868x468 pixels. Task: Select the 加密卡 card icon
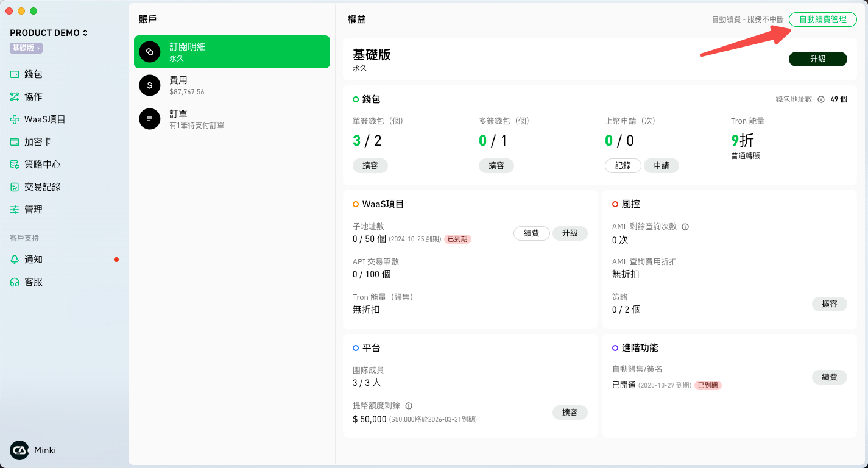point(15,142)
